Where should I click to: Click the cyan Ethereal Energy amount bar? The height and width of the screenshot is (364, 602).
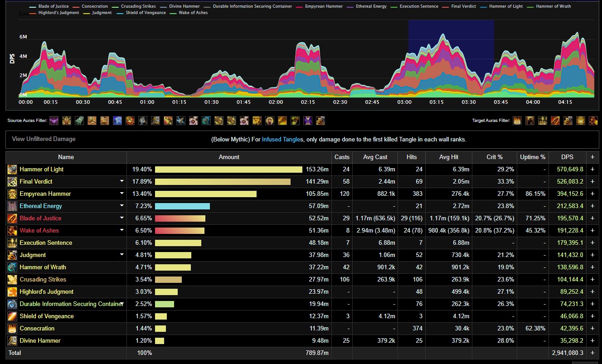pyautogui.click(x=182, y=206)
